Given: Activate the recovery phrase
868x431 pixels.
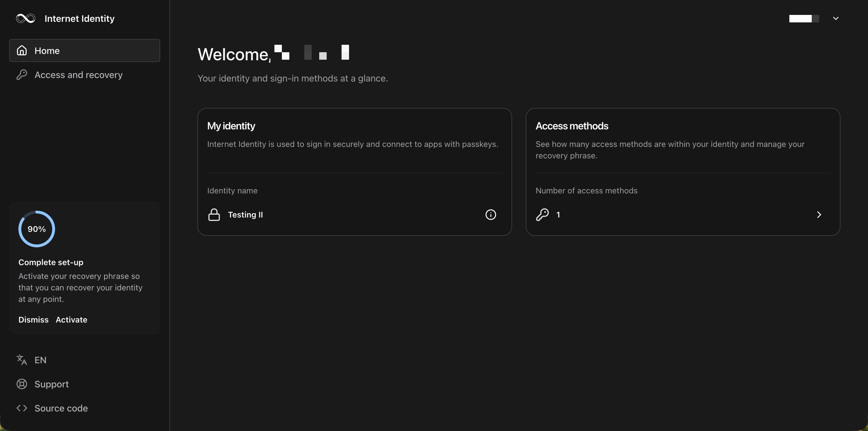Looking at the screenshot, I should pos(71,319).
